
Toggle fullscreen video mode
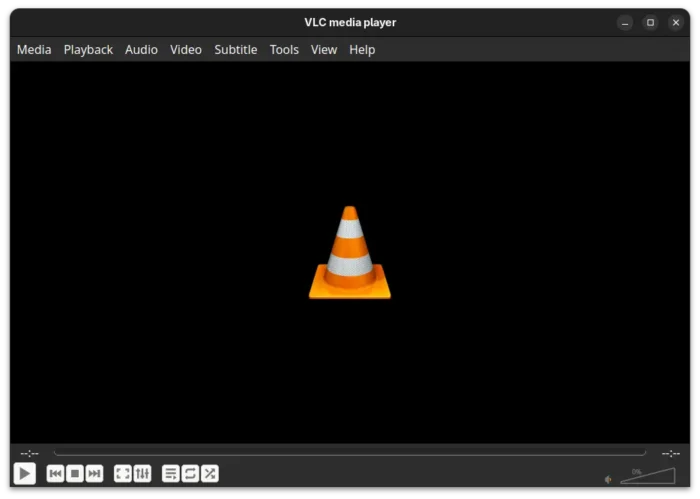coord(123,474)
